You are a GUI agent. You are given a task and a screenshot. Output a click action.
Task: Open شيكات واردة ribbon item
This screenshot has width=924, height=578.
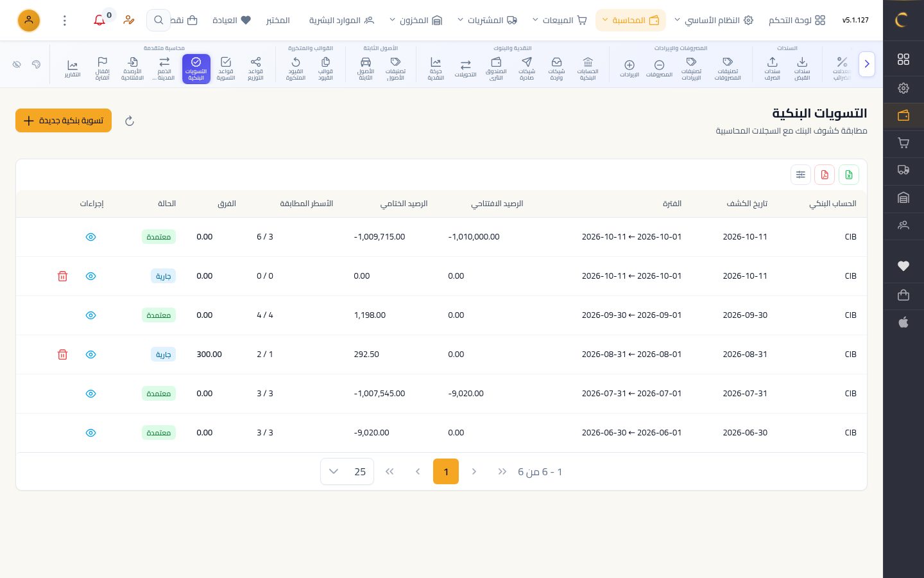(x=556, y=69)
